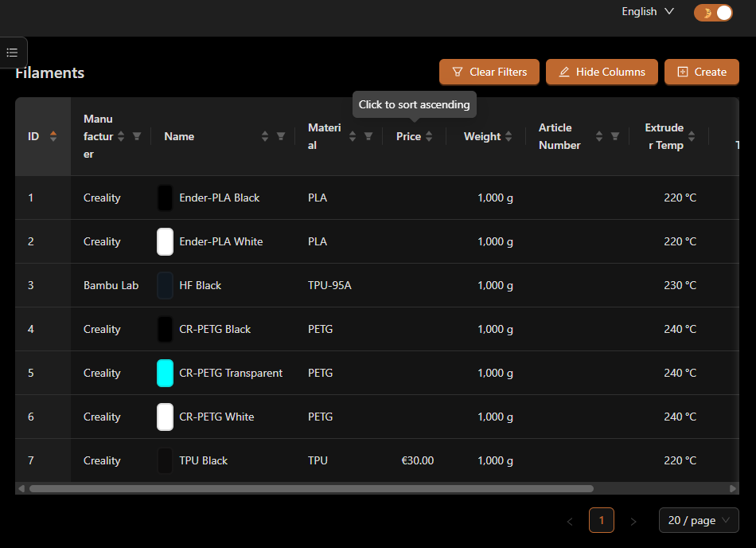756x548 pixels.
Task: Open the English language dropdown
Action: coord(648,12)
